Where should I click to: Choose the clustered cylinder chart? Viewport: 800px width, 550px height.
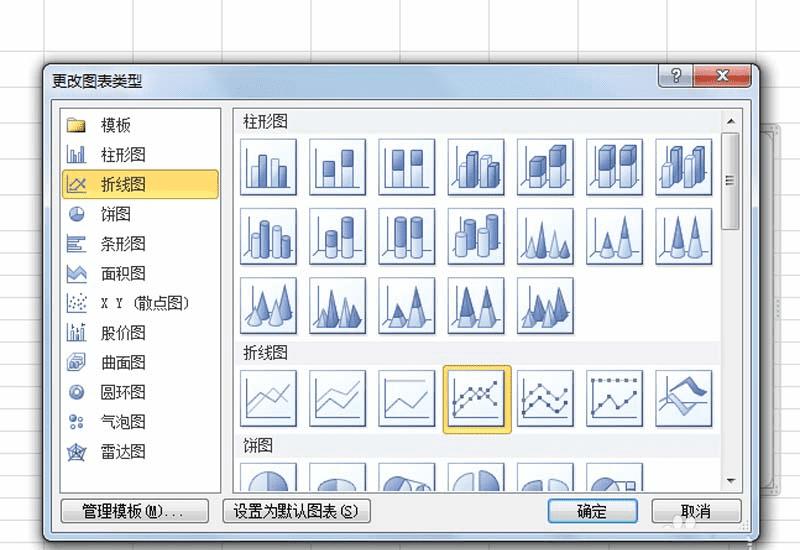(x=268, y=236)
